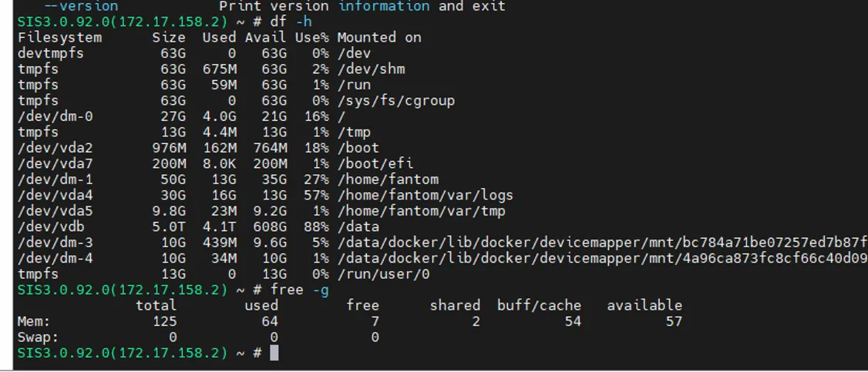The height and width of the screenshot is (372, 868).
Task: Select the devtmpfs filesystem name
Action: 51,53
